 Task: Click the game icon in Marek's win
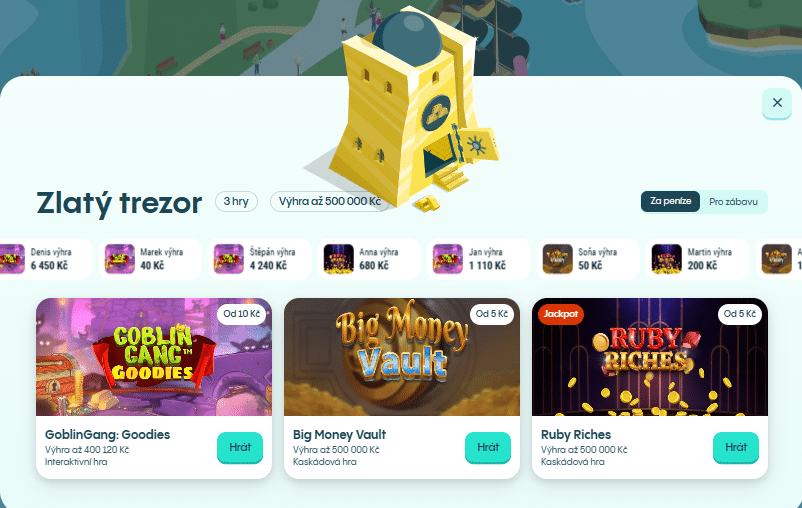pyautogui.click(x=120, y=259)
